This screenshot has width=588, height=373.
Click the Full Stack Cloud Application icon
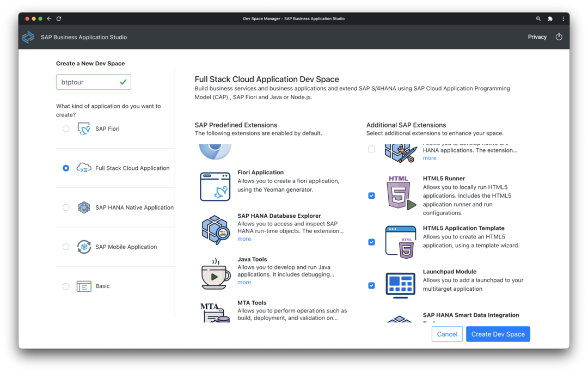(x=84, y=168)
